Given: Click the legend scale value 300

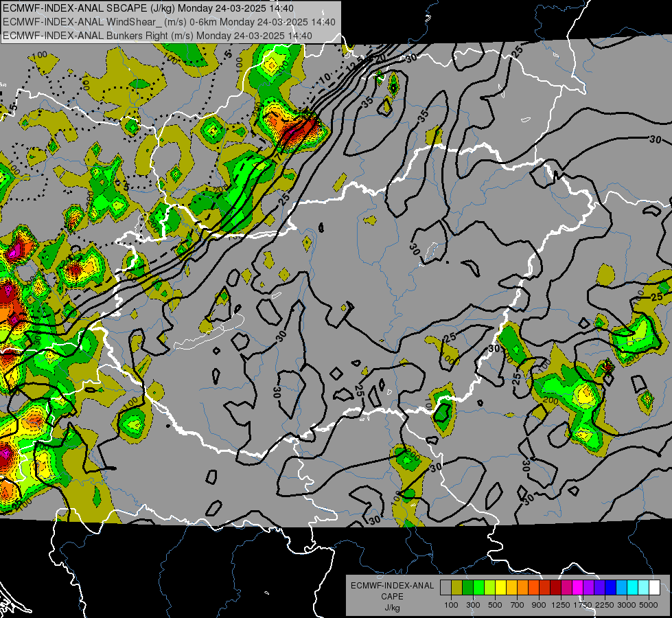Looking at the screenshot, I should coord(473,605).
